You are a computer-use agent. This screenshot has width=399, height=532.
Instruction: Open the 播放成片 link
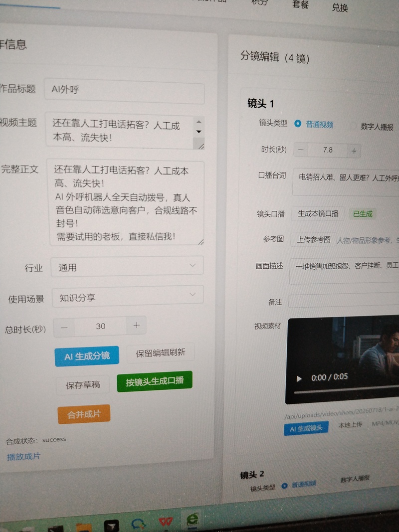coord(23,456)
